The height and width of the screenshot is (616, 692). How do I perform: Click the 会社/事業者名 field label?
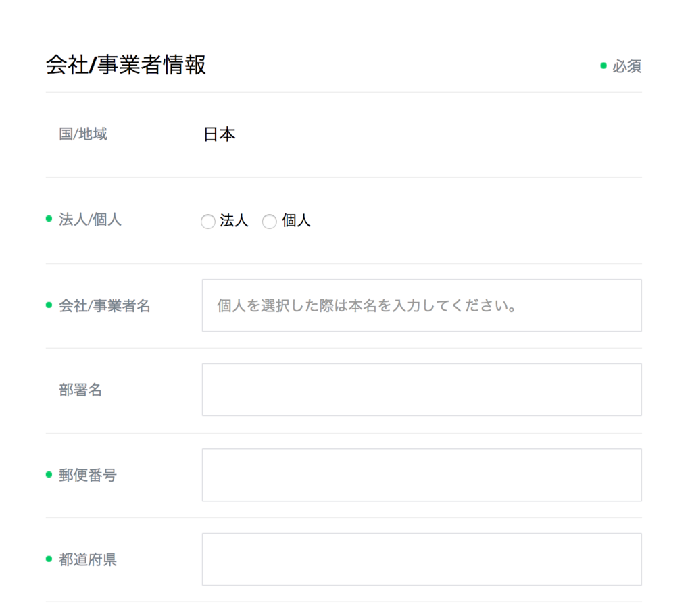(105, 305)
